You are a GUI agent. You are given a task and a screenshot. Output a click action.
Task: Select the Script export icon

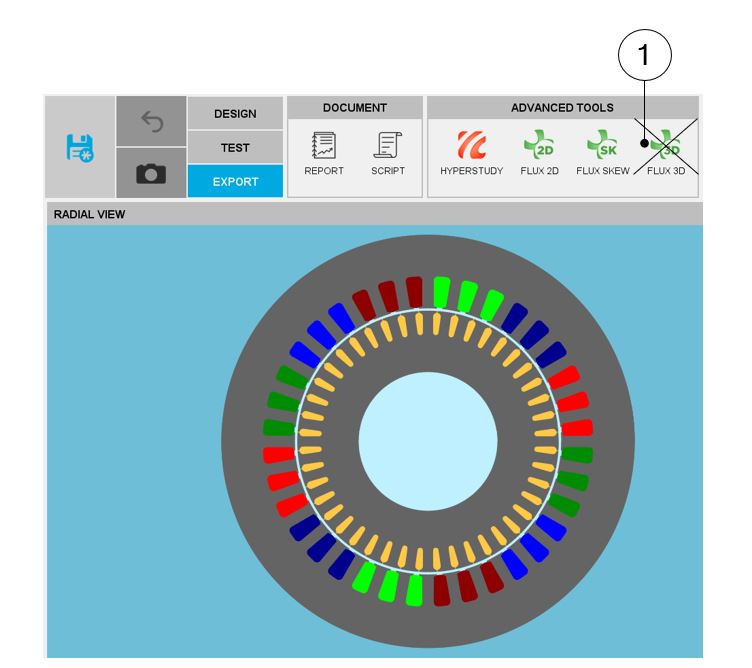(387, 154)
